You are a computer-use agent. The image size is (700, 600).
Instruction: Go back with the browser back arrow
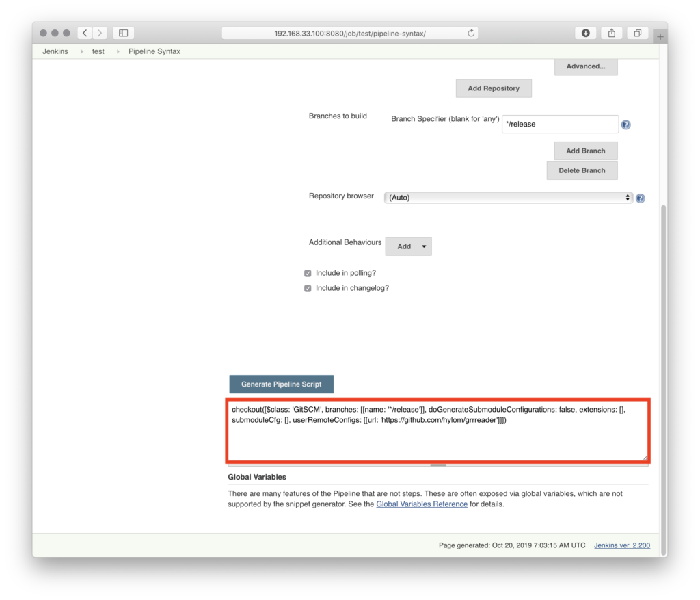click(85, 33)
